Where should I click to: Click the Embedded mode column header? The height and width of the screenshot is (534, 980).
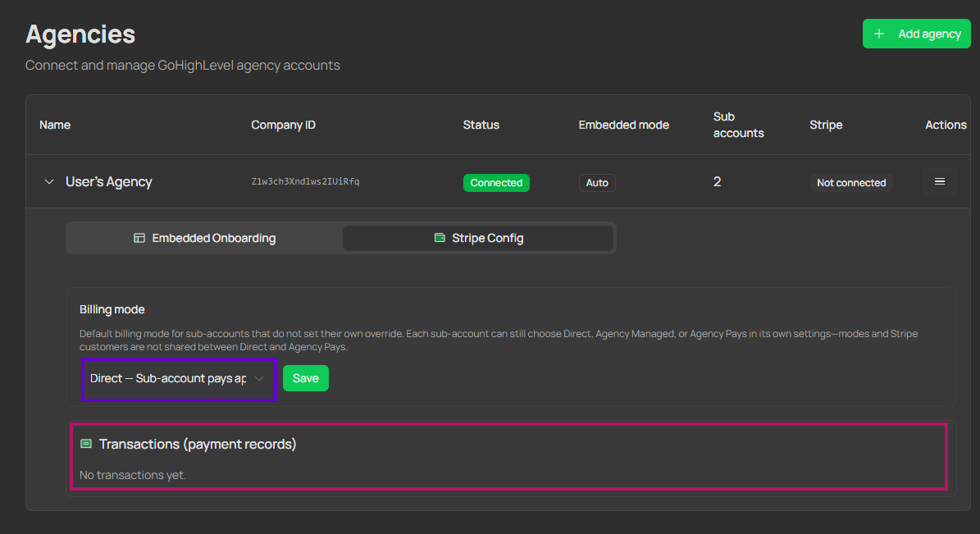(624, 125)
